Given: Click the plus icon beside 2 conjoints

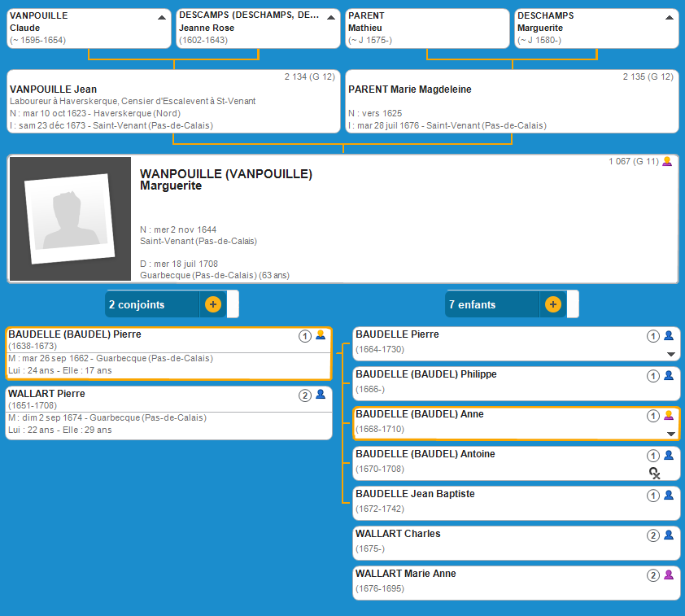Looking at the screenshot, I should pyautogui.click(x=212, y=304).
